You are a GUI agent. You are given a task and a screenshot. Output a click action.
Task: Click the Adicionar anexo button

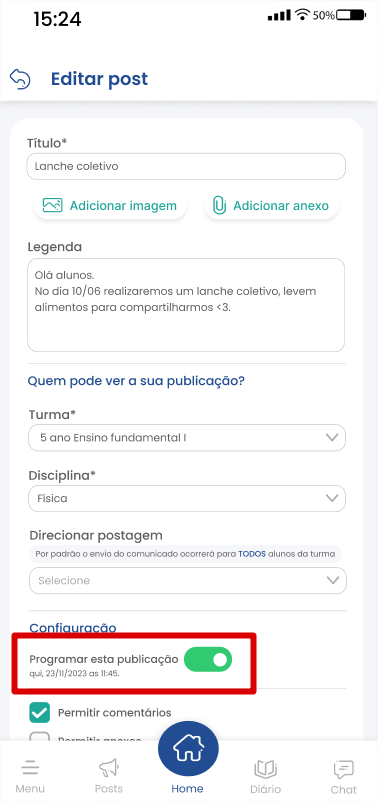(271, 206)
